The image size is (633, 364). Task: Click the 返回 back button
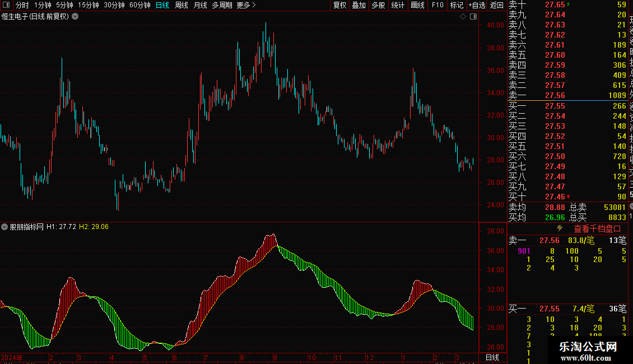point(496,5)
